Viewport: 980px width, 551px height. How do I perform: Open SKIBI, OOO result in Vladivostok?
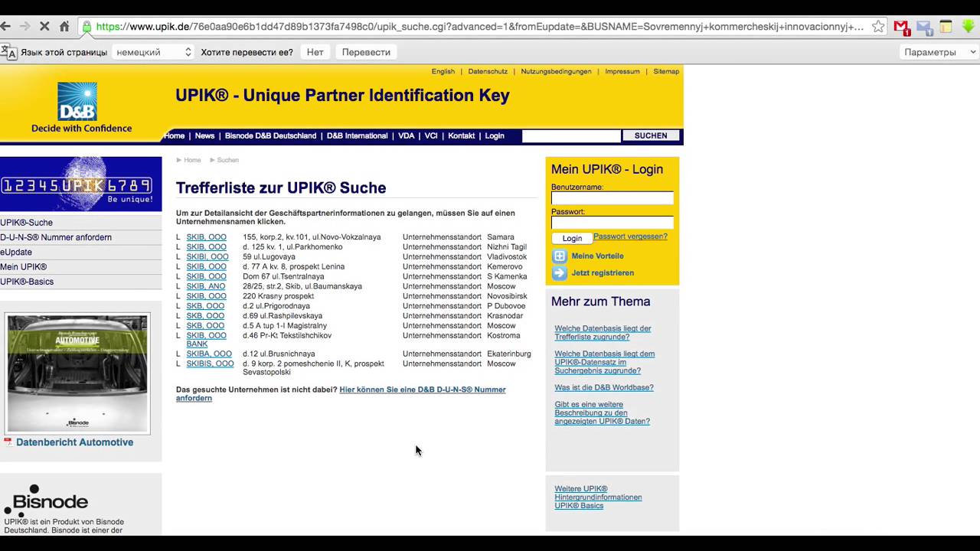207,257
